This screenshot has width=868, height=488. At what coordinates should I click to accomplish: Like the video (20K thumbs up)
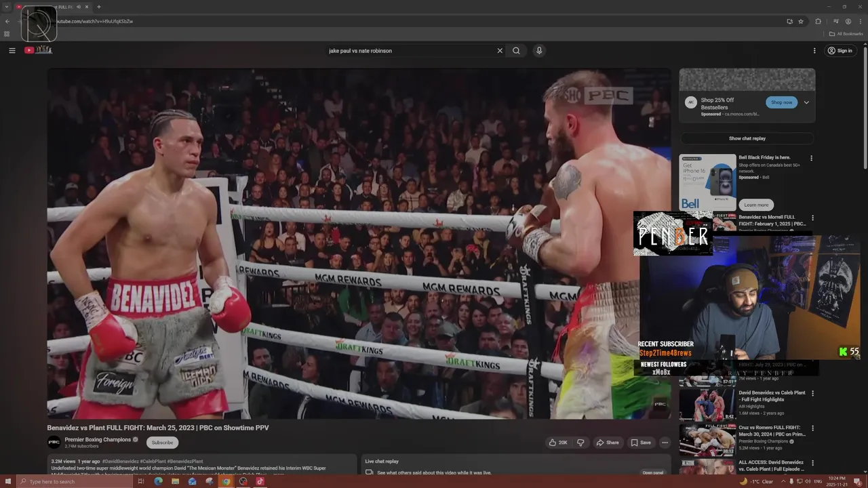[558, 443]
